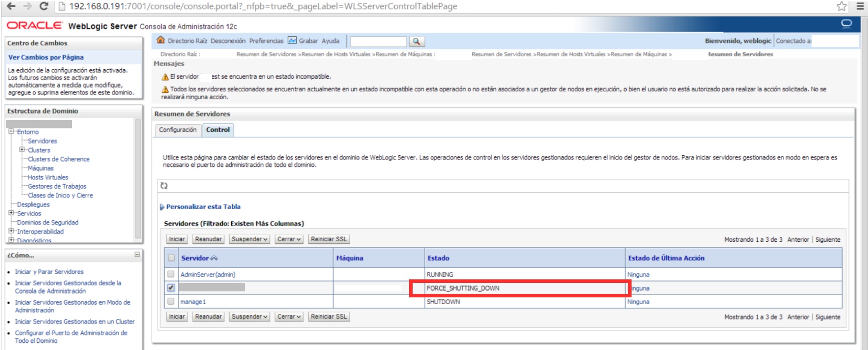Open the browser hamburger menu

coord(860,6)
